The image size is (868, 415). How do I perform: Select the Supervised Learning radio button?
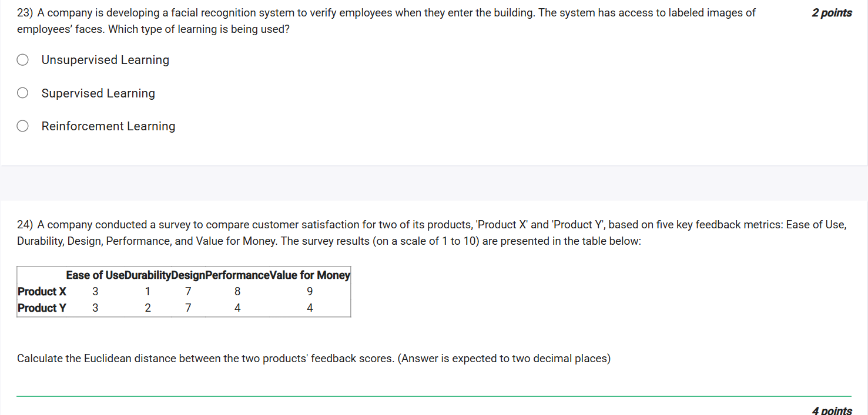(22, 92)
